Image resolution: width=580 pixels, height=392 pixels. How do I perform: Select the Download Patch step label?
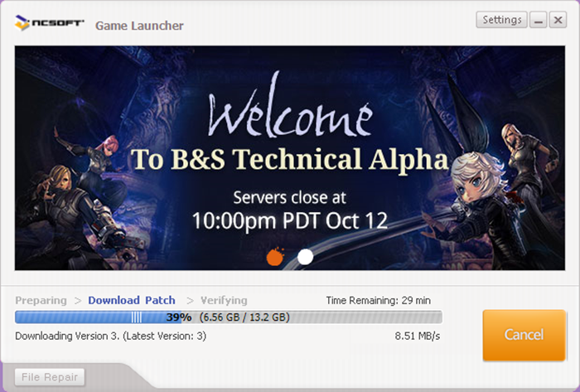[x=132, y=300]
